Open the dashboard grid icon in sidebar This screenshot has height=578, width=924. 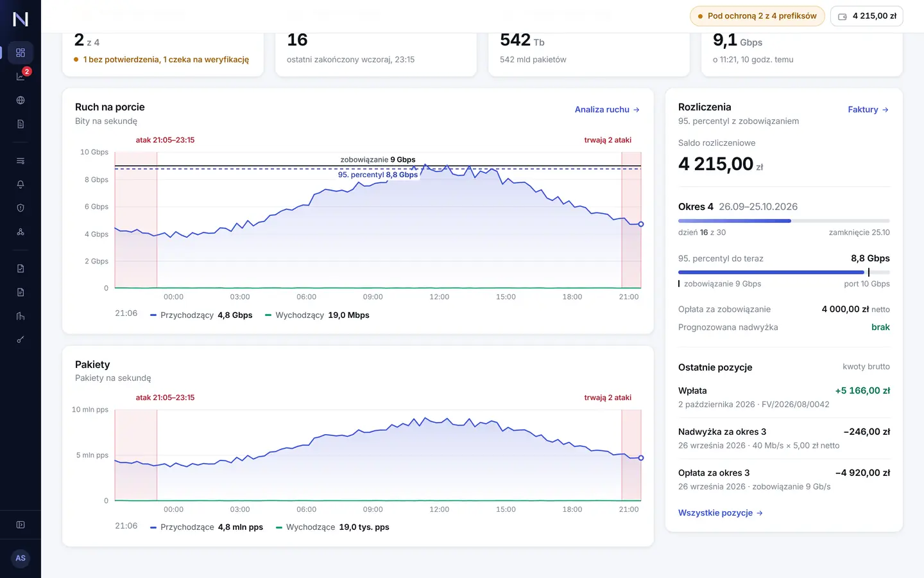click(21, 53)
